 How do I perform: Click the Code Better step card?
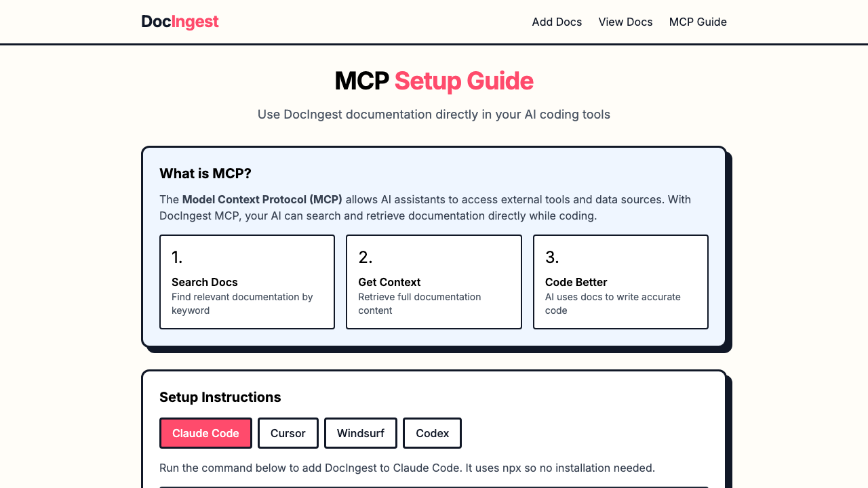(620, 282)
